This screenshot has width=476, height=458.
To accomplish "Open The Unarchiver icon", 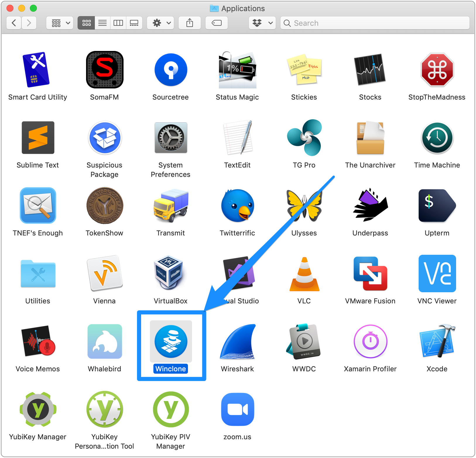I will pyautogui.click(x=370, y=138).
